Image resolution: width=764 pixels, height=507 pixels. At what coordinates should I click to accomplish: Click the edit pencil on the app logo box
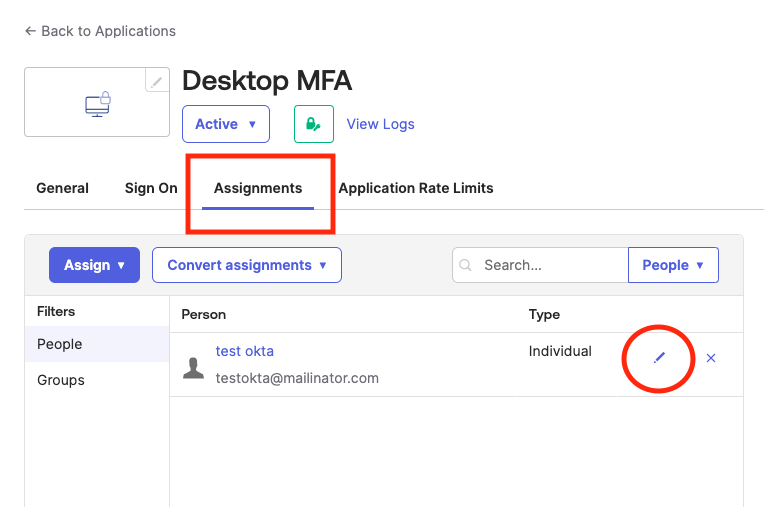(x=157, y=81)
